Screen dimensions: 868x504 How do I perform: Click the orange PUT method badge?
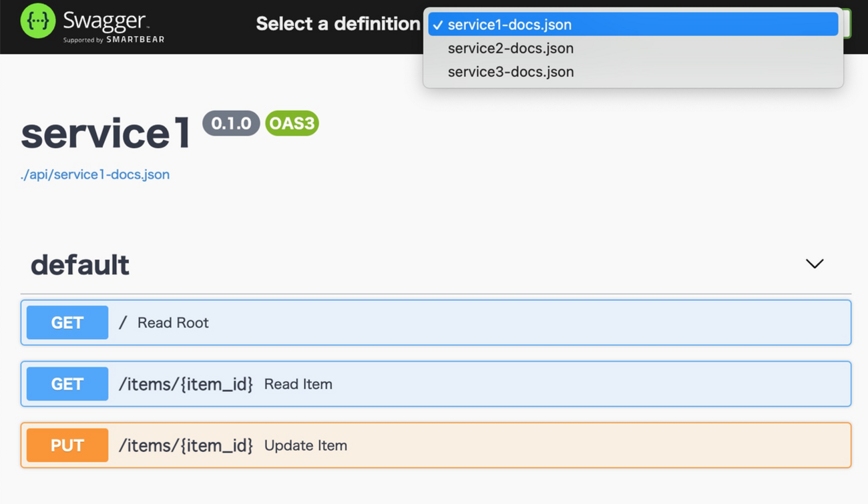(x=67, y=445)
